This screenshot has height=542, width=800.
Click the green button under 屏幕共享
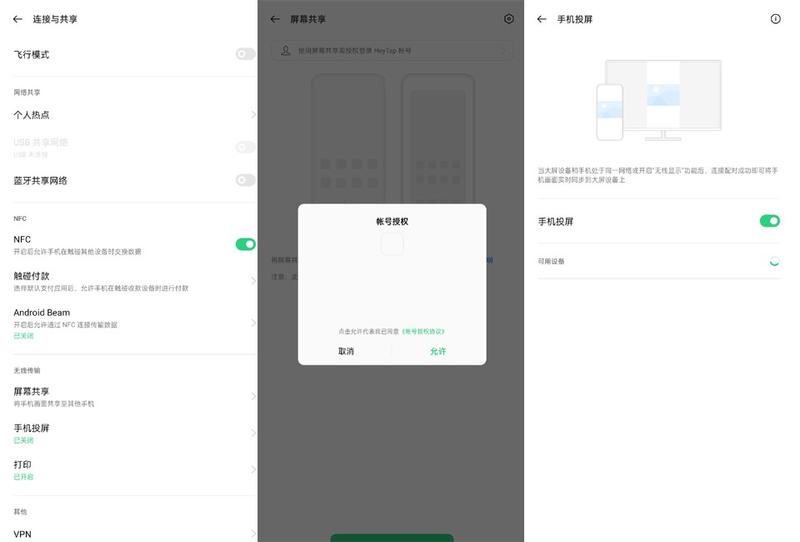[x=392, y=537]
